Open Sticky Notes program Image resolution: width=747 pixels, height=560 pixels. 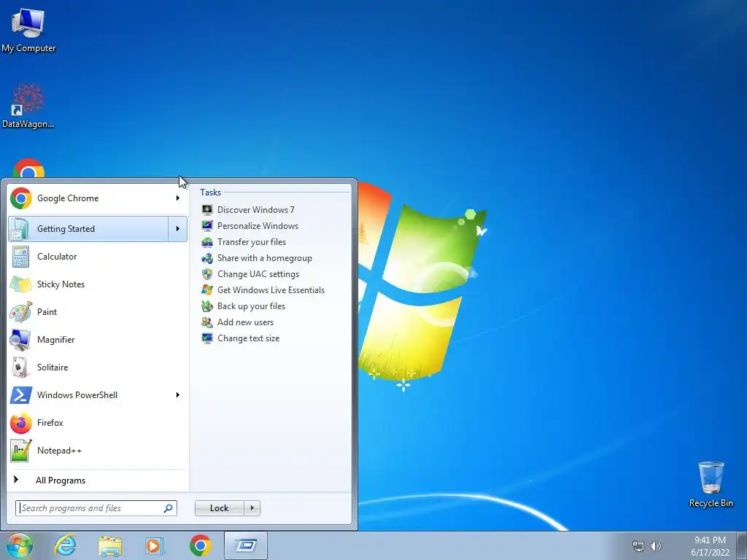pyautogui.click(x=97, y=284)
